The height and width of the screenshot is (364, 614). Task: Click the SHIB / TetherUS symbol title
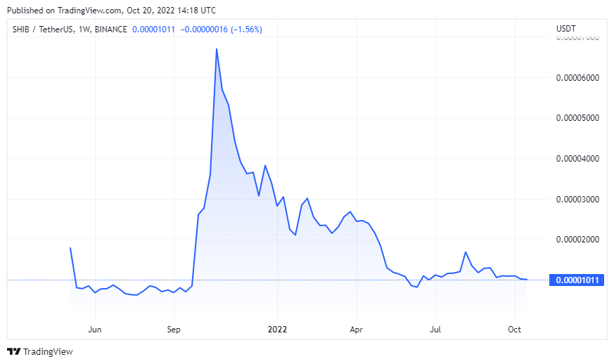pyautogui.click(x=46, y=30)
